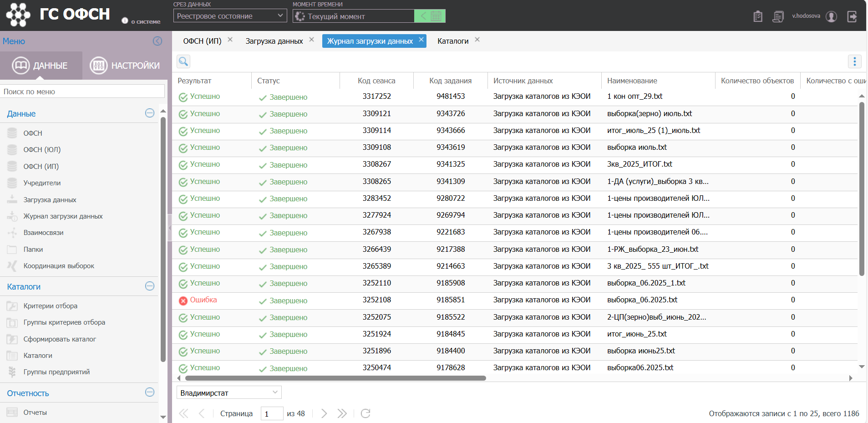
Task: Select row 'выборка(зерно) июль.txt'
Action: (x=514, y=114)
